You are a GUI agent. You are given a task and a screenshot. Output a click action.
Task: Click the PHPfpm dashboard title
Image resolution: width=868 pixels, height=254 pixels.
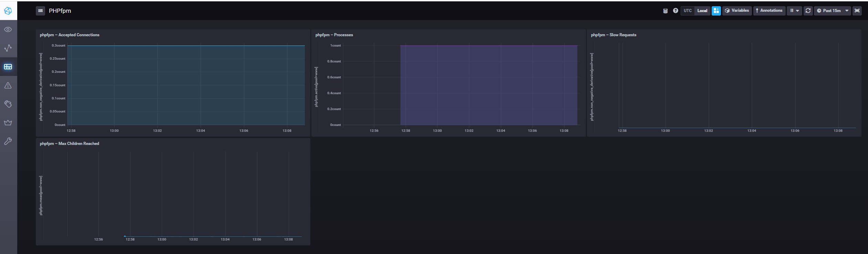(x=60, y=11)
